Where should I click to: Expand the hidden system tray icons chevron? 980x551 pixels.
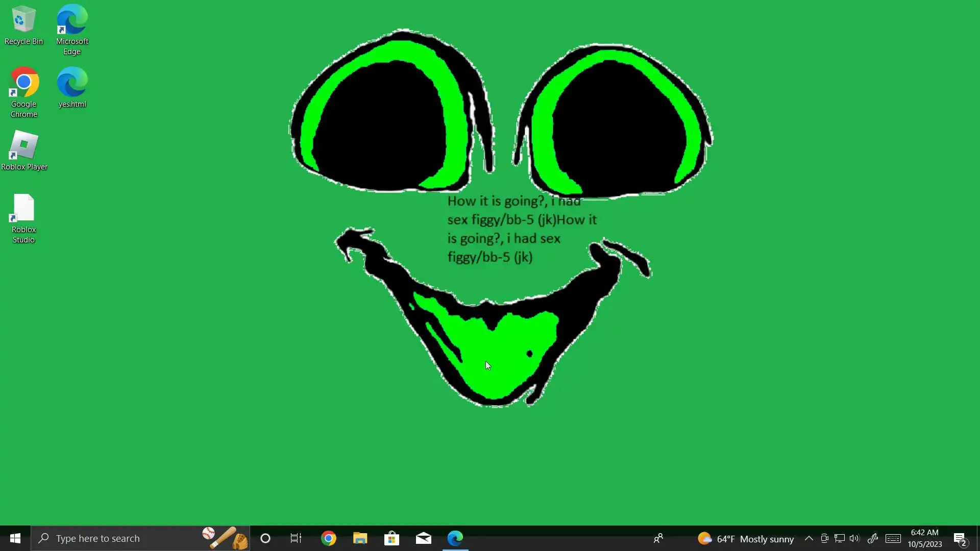pyautogui.click(x=809, y=538)
